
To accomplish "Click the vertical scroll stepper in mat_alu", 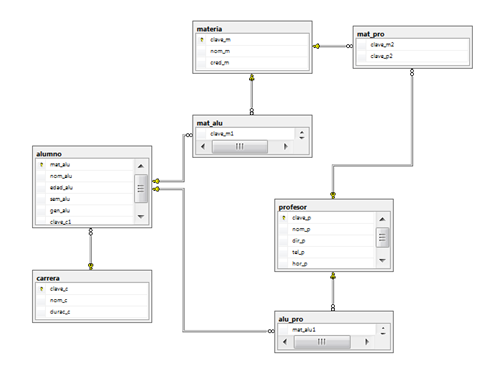I will click(x=302, y=135).
